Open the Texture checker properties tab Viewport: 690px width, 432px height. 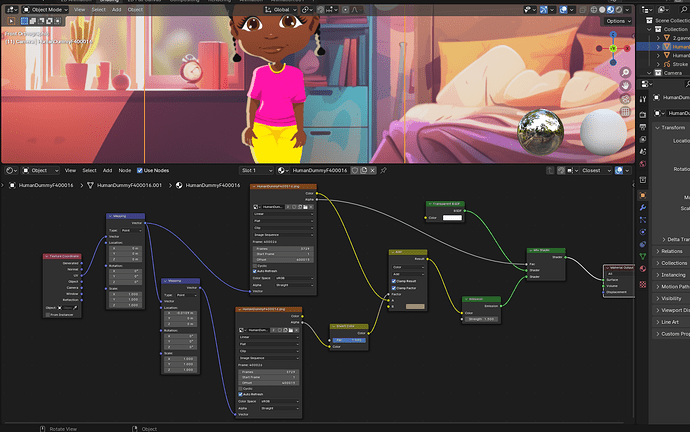click(x=643, y=285)
